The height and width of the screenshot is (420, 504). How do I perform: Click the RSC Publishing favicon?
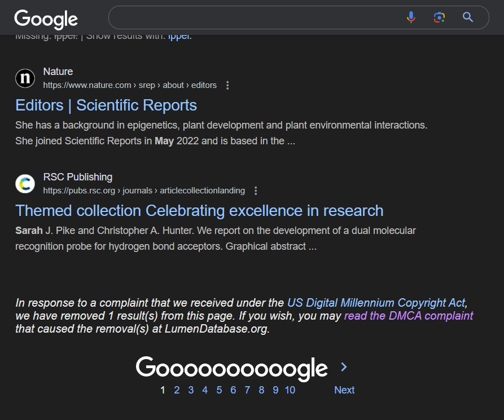coord(25,184)
